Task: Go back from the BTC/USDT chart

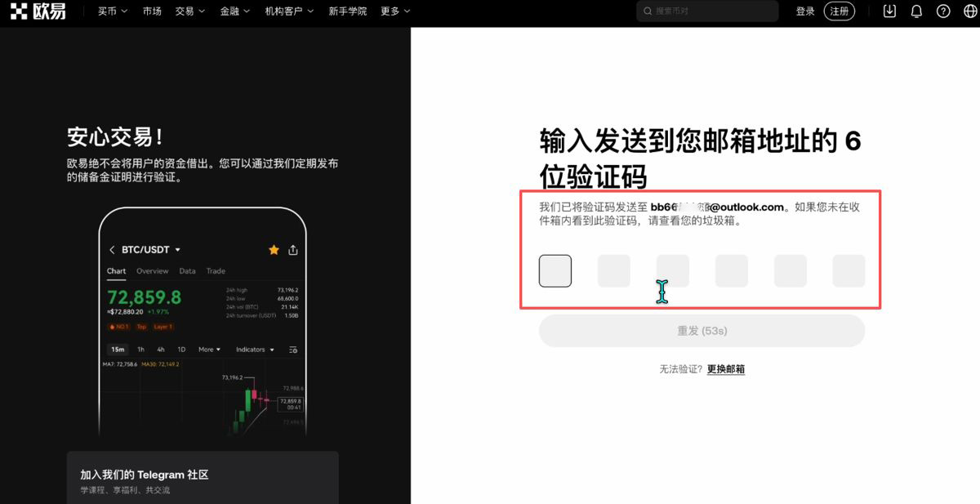Action: (112, 250)
